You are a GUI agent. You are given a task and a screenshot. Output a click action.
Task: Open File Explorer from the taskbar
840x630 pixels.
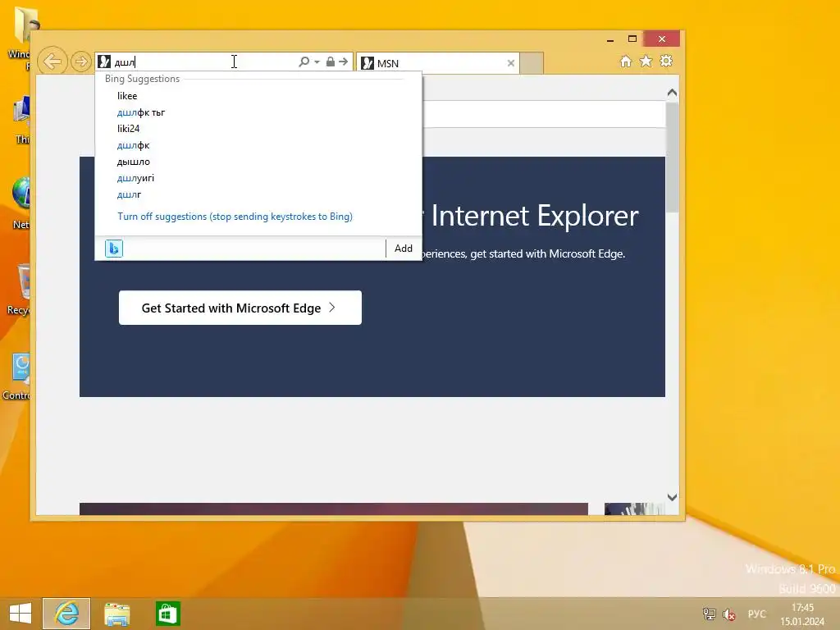tap(116, 614)
